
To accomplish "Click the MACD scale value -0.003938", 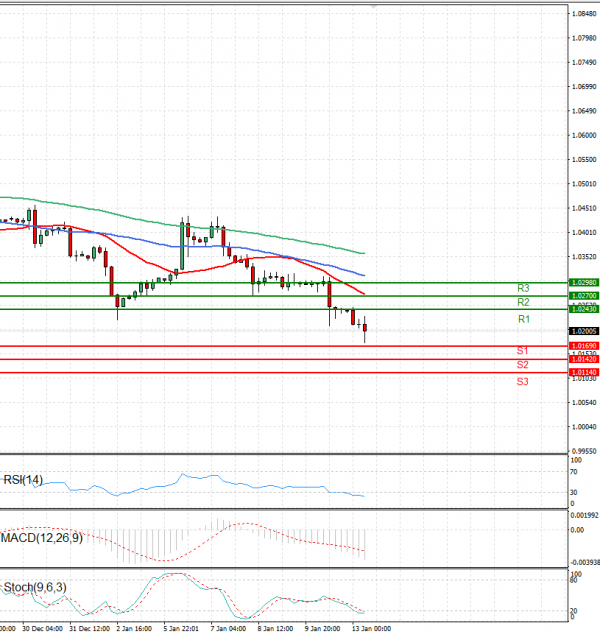I will (585, 563).
